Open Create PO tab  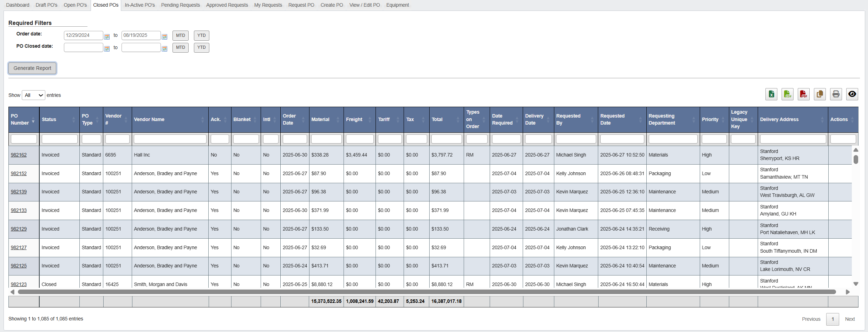[332, 5]
